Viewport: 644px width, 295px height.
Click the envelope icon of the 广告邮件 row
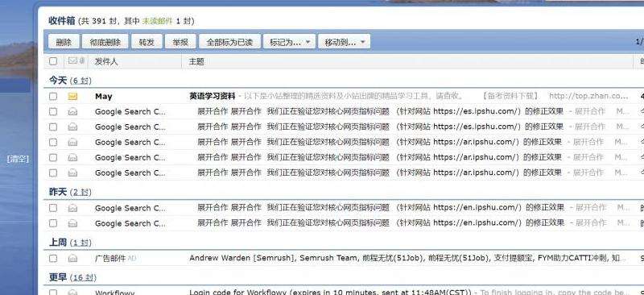click(x=72, y=259)
